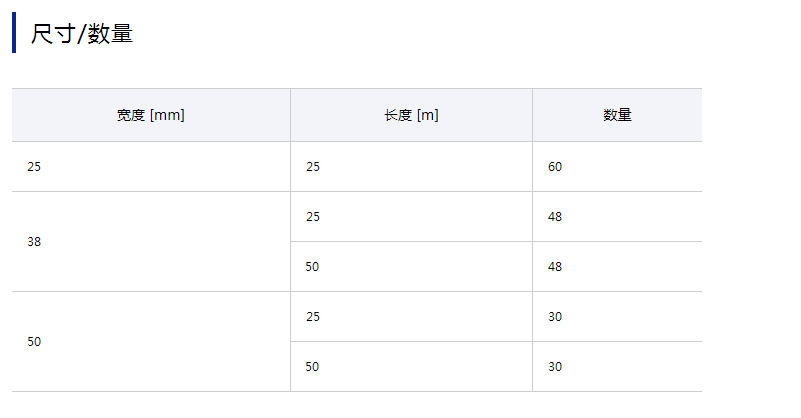The width and height of the screenshot is (801, 418).
Task: Select the width 25 cell in first row
Action: point(35,167)
